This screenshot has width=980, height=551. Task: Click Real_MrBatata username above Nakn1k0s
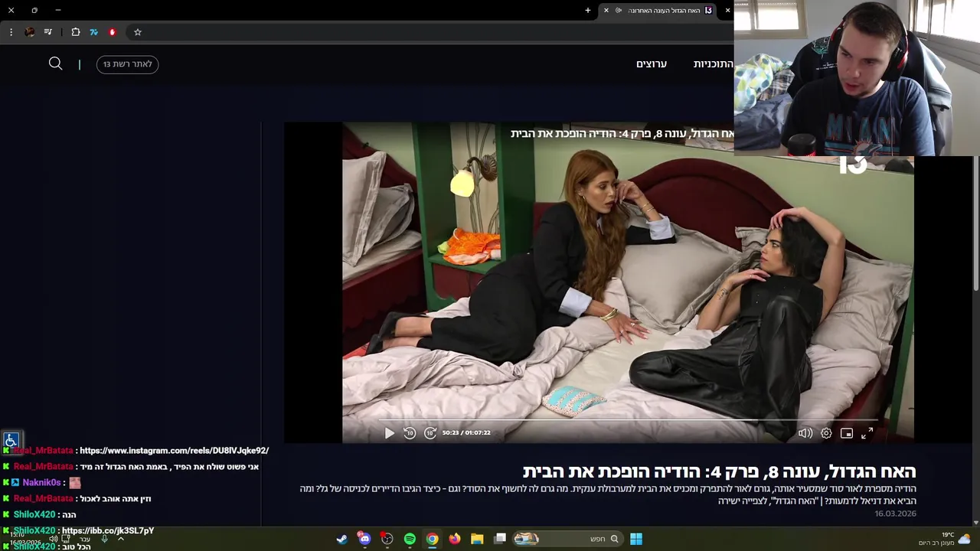(x=43, y=467)
